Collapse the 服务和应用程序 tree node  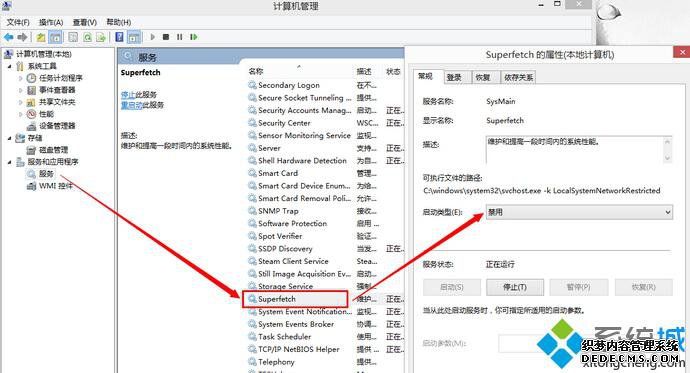[9, 162]
